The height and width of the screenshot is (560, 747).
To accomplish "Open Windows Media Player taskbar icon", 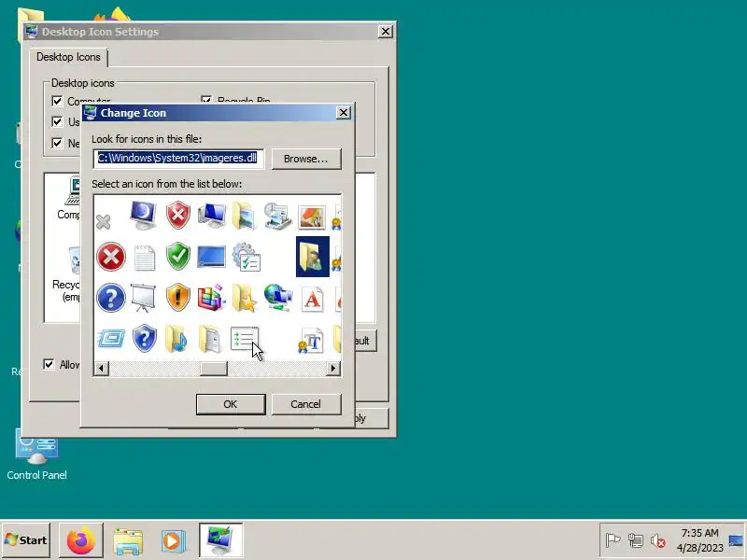I will tap(173, 540).
